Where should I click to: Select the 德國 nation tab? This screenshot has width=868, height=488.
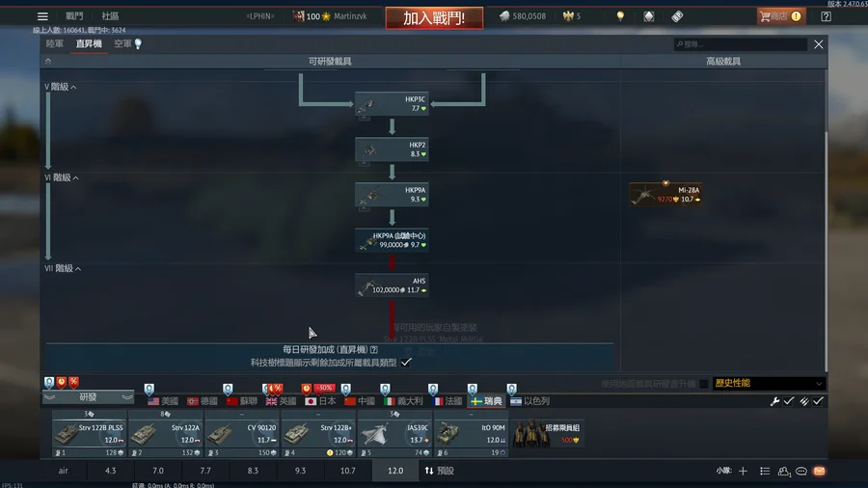coord(203,401)
